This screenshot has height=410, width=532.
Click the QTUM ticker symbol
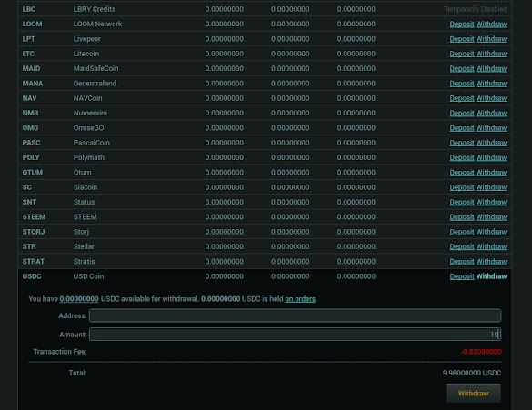coord(33,173)
